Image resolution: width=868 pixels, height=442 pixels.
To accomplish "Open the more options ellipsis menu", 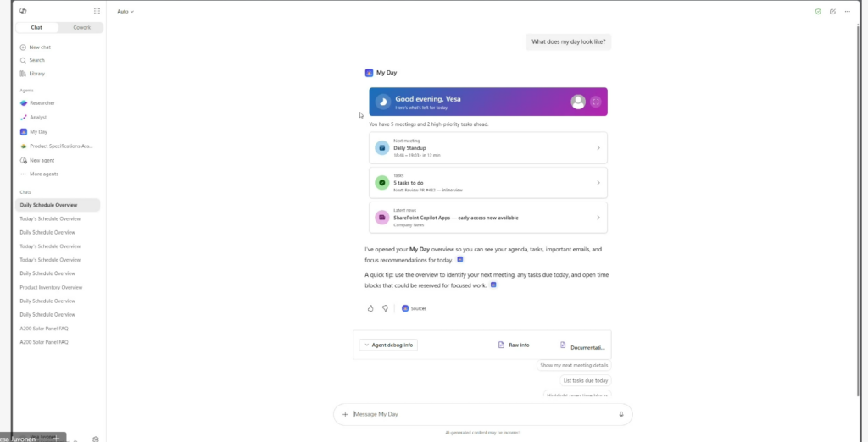I will (x=847, y=12).
